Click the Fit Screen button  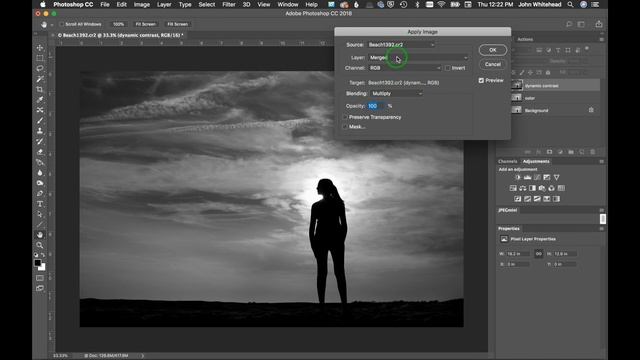coord(146,24)
